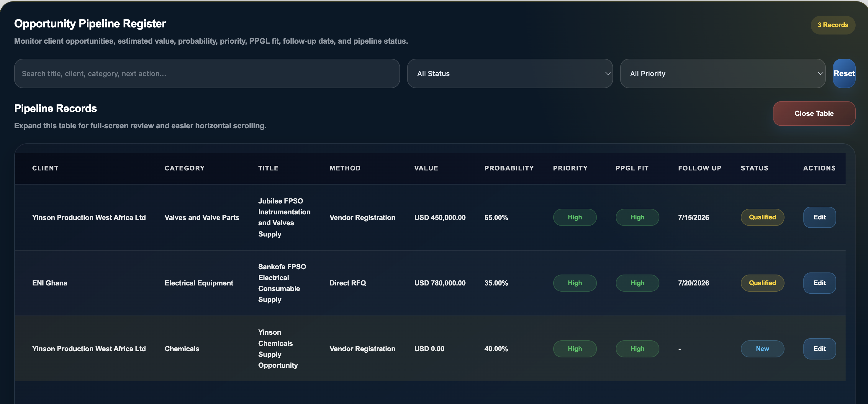Click the New status badge

[x=762, y=349]
